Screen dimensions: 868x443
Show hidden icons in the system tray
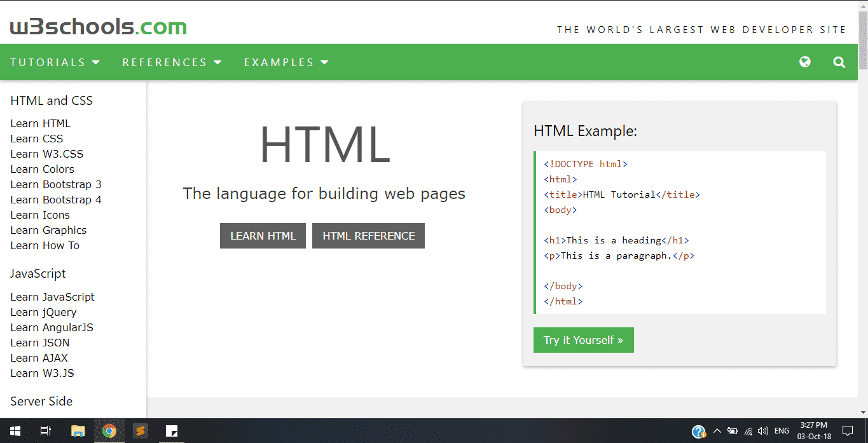(717, 431)
